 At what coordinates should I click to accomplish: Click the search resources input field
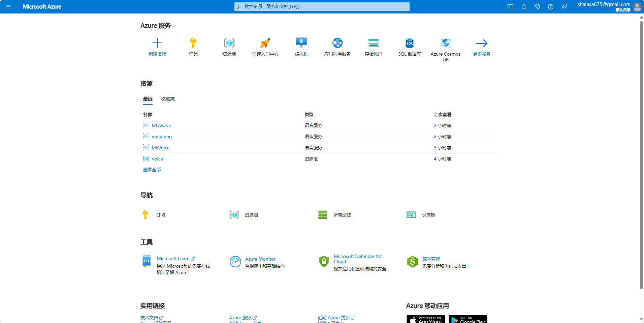(x=322, y=7)
